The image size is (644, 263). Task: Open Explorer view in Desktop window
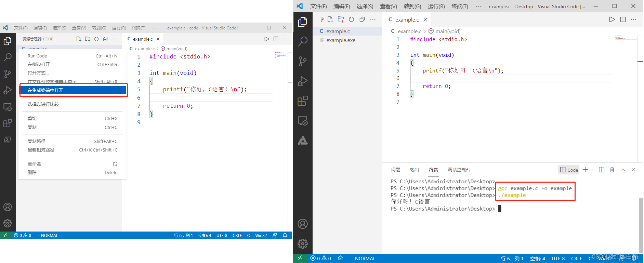(303, 22)
